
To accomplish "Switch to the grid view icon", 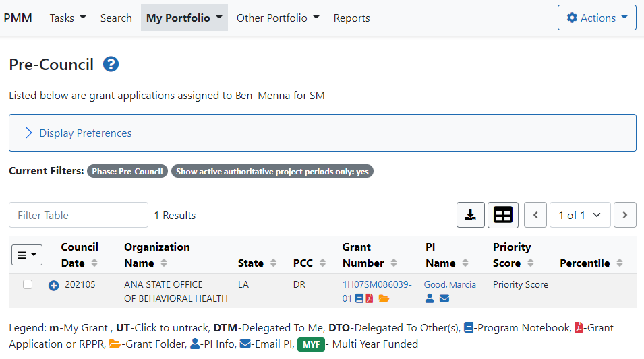I will [502, 215].
